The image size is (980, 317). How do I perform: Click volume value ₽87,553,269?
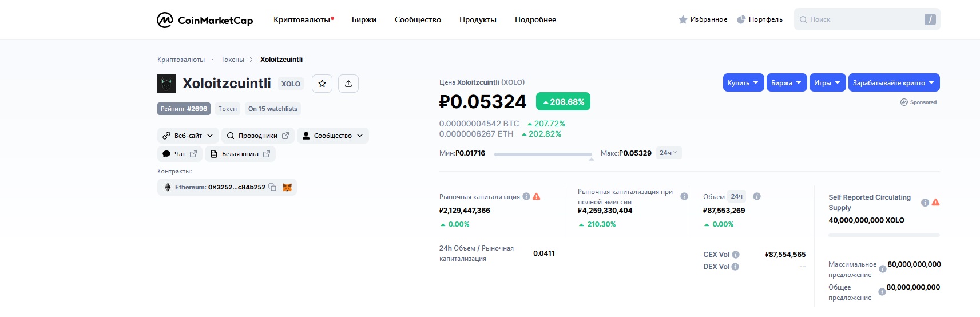pyautogui.click(x=724, y=211)
